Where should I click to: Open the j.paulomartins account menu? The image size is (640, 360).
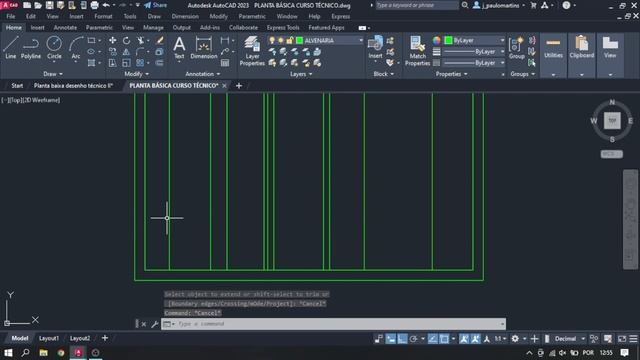click(499, 5)
